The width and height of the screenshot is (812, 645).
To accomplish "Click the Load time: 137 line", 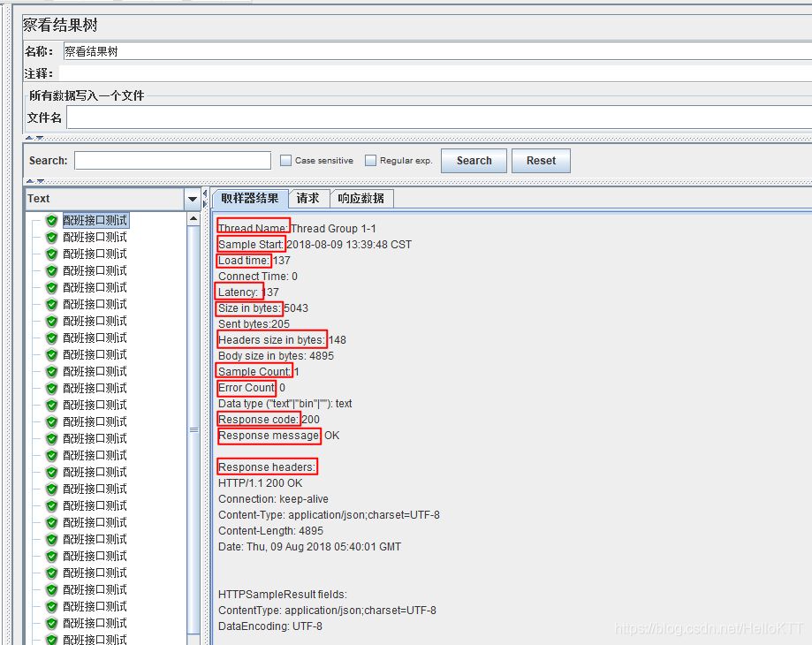I will pyautogui.click(x=254, y=261).
